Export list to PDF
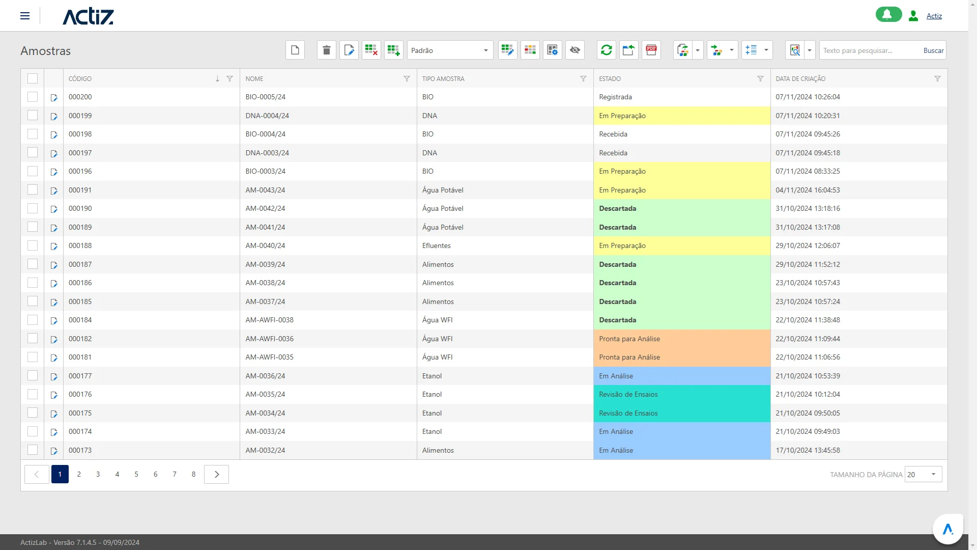Viewport: 980px width, 550px height. pyautogui.click(x=651, y=50)
